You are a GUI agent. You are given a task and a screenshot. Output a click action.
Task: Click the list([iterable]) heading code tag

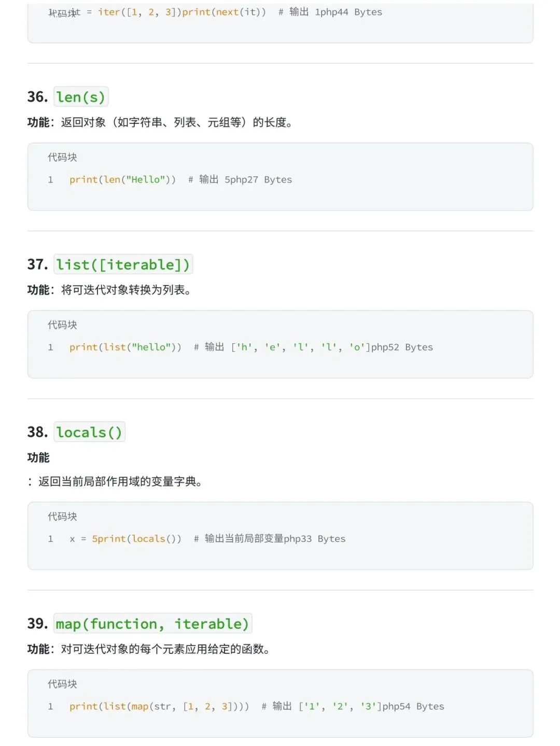tap(123, 264)
